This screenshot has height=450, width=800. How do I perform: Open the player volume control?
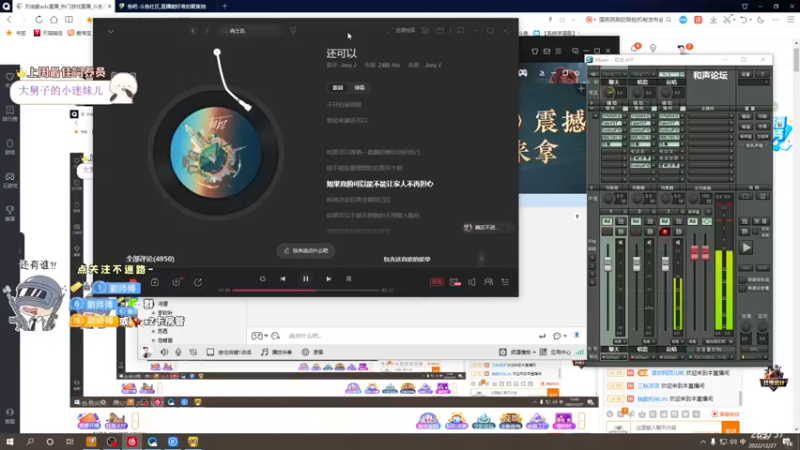(472, 282)
